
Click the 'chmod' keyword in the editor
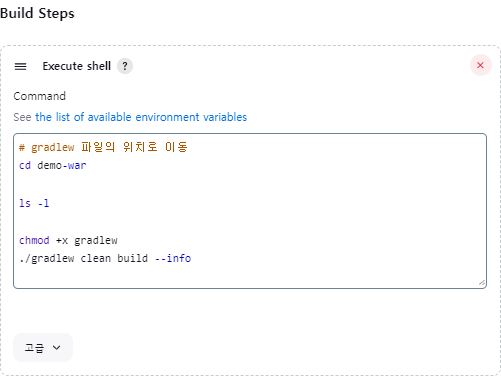coord(34,240)
